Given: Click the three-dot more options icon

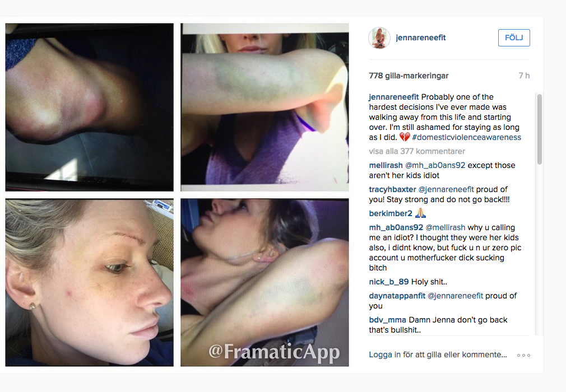Looking at the screenshot, I should click(523, 355).
